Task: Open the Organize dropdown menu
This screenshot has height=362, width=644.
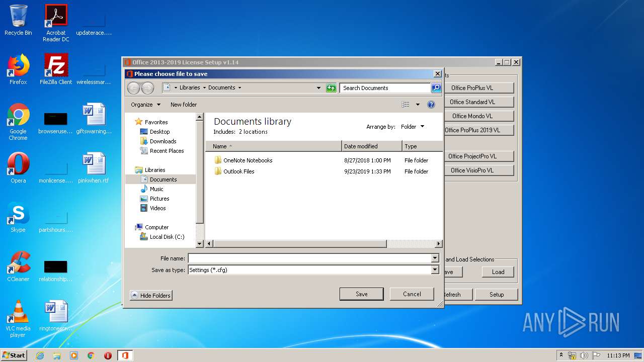Action: pos(145,105)
